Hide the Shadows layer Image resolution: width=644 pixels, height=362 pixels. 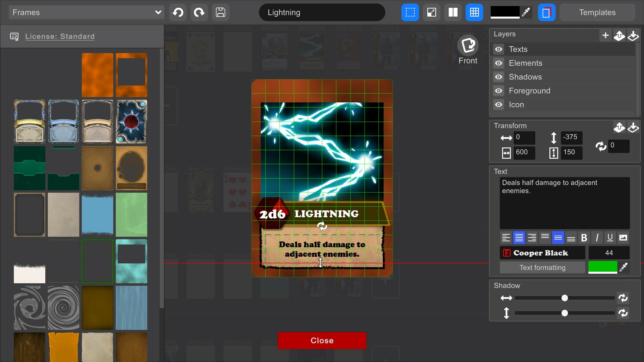[499, 77]
